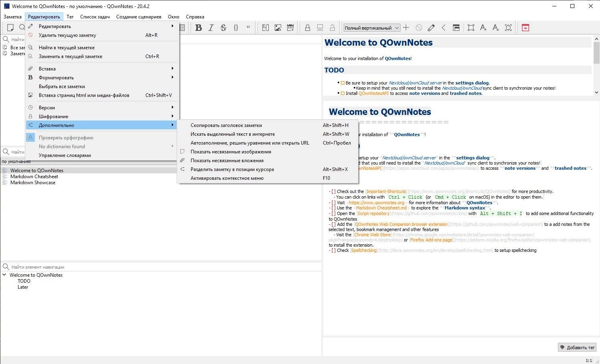This screenshot has width=600, height=364.
Task: Decrease font size with A-down icon
Action: tap(496, 28)
